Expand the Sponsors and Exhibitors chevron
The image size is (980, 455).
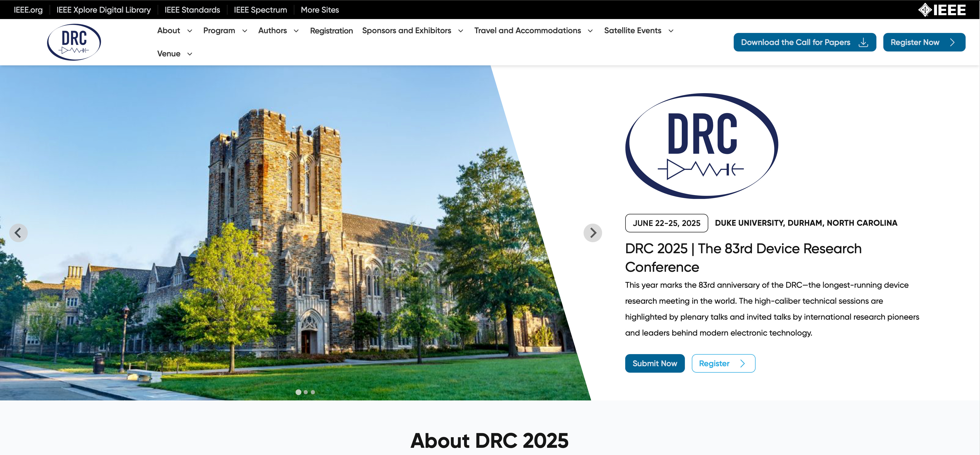pos(460,31)
